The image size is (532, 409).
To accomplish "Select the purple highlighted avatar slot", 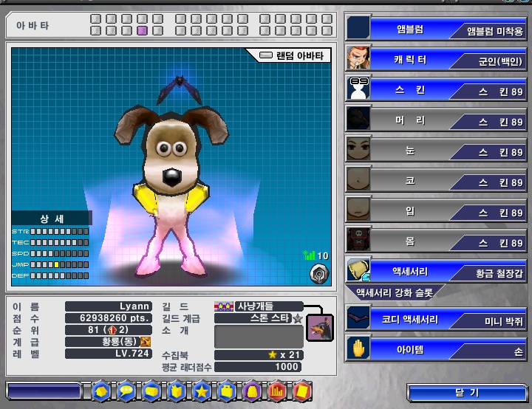I will 142,31.
